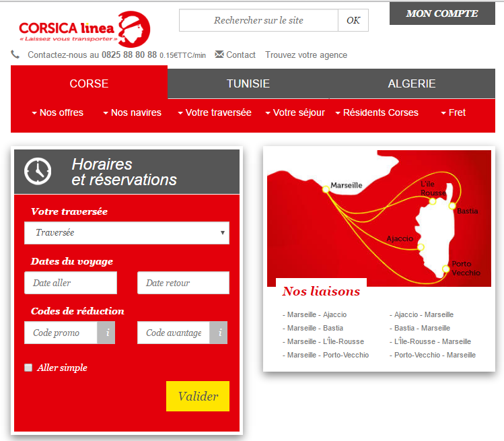Click the yellow Valider button
This screenshot has width=504, height=441.
(x=198, y=397)
